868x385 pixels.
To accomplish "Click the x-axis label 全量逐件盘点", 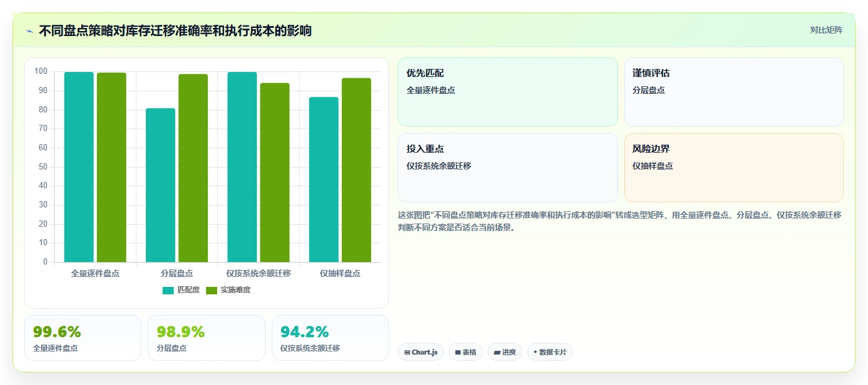I will [95, 273].
